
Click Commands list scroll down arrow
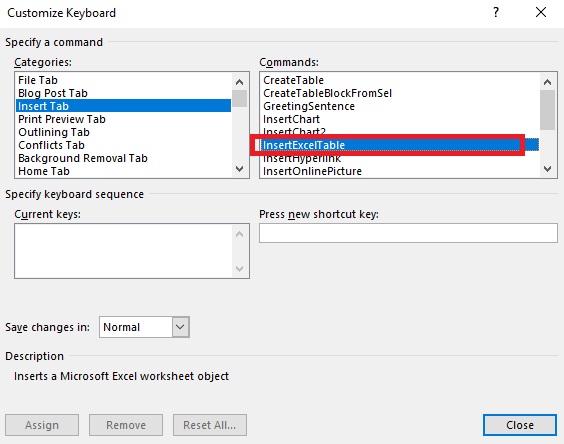point(547,168)
